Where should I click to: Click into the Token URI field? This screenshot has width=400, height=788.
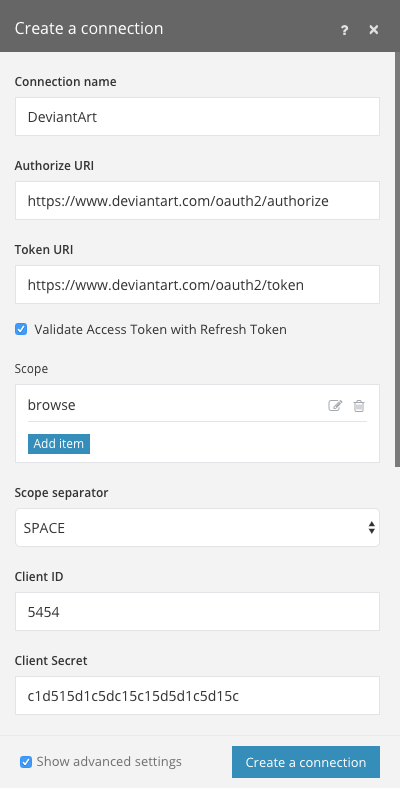pos(197,284)
